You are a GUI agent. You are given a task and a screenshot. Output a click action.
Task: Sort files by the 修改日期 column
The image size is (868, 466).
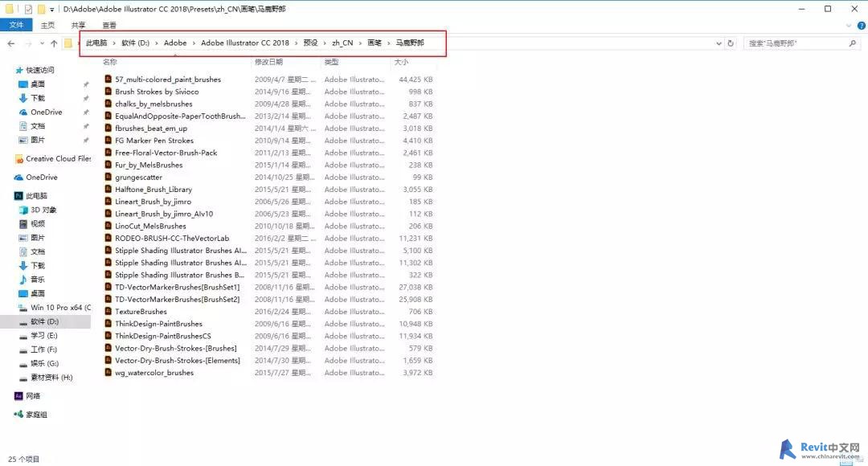tap(268, 62)
